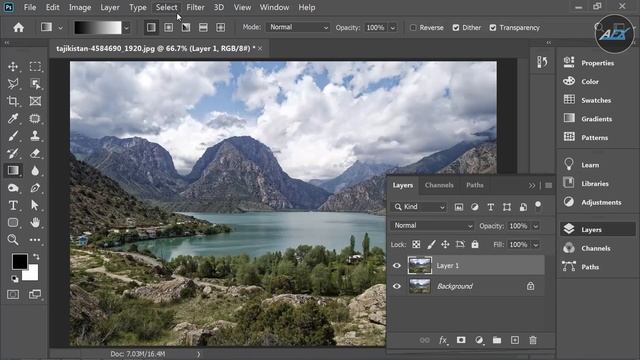Open the History panel icon
The image size is (640, 360).
[x=542, y=62]
